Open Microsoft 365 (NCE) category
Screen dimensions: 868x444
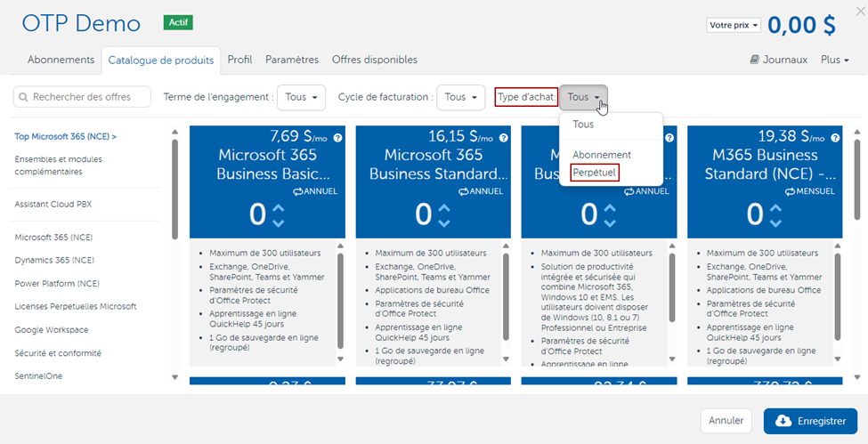[53, 238]
